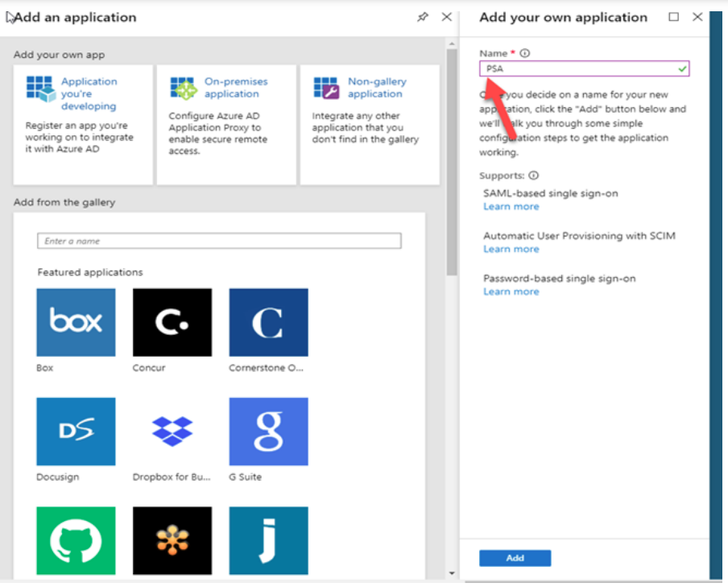Open the Cornerstone OnDemand tile

click(268, 322)
